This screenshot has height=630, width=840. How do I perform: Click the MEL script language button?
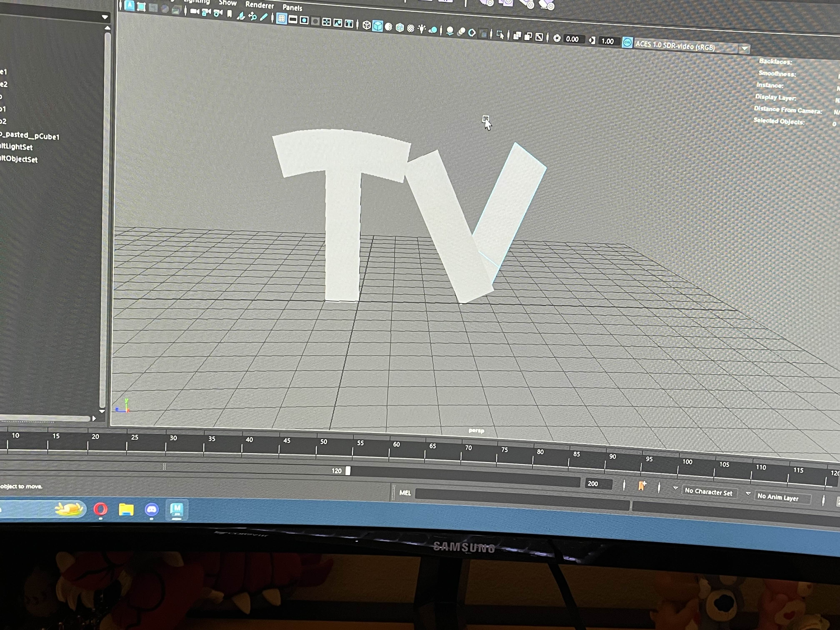click(405, 493)
